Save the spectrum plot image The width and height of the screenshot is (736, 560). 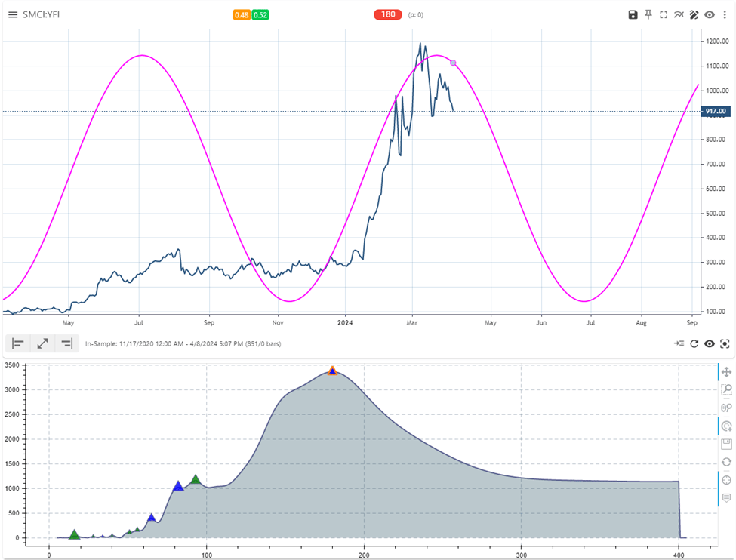(726, 444)
